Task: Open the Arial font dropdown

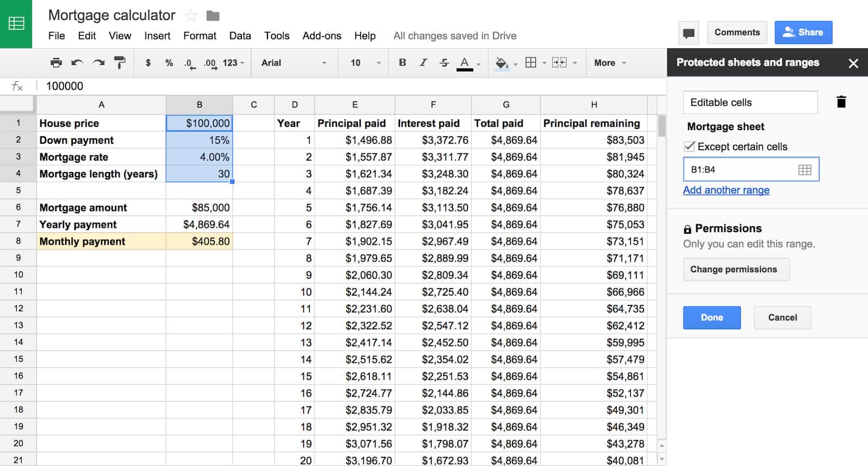Action: [x=293, y=63]
